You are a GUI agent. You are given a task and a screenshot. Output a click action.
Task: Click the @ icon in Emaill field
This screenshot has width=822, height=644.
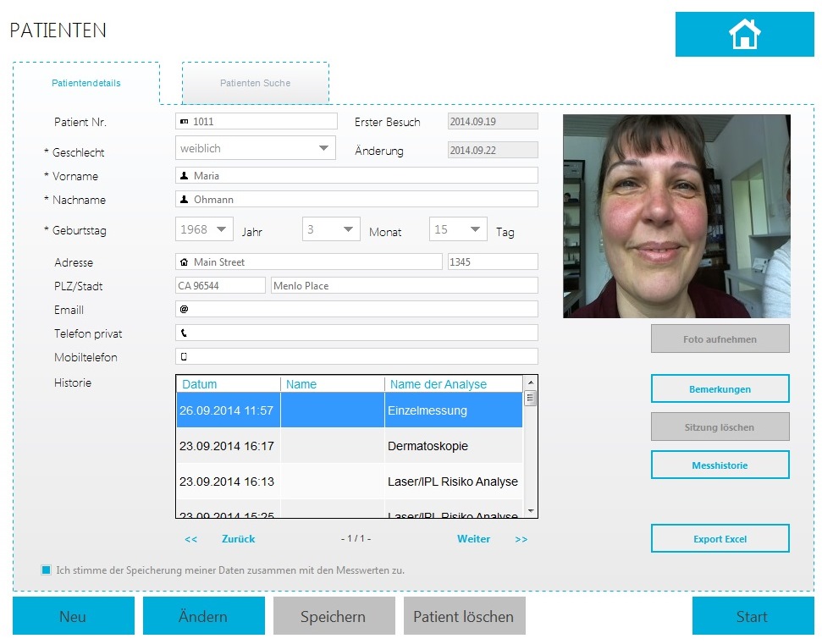tap(184, 309)
